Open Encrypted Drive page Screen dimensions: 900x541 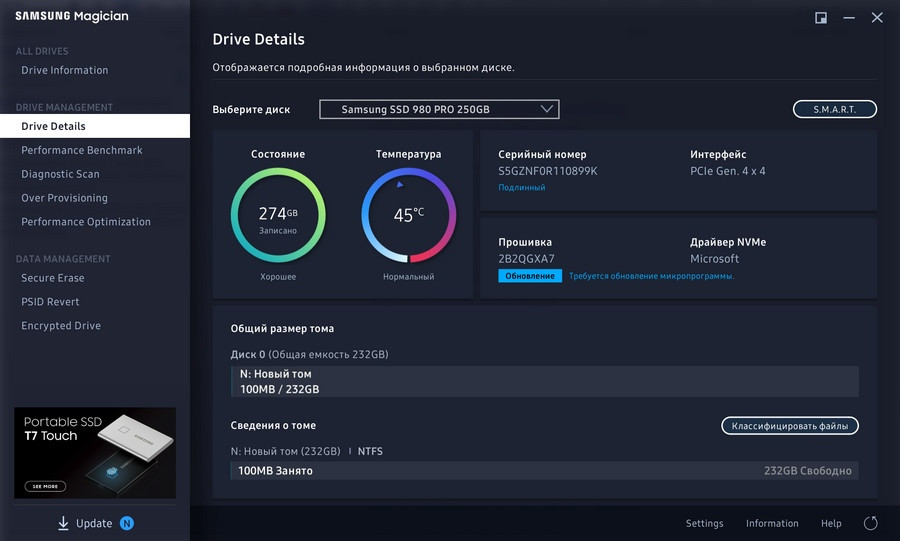click(x=61, y=326)
